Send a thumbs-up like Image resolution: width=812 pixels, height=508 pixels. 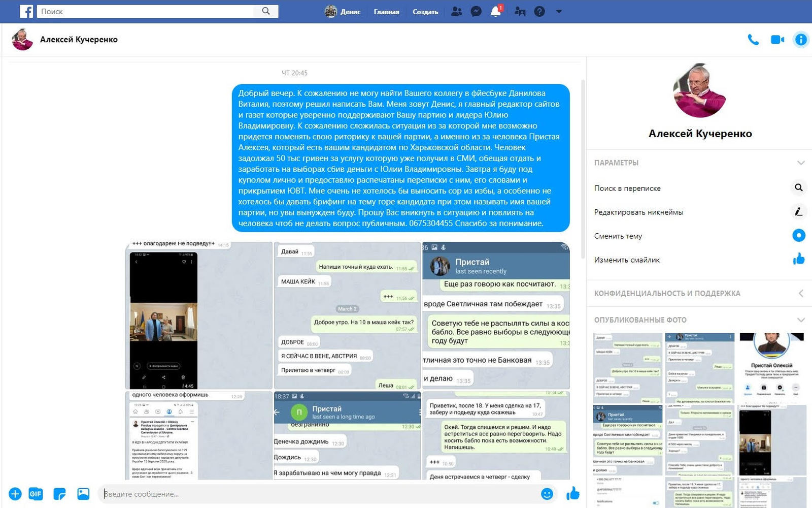573,493
